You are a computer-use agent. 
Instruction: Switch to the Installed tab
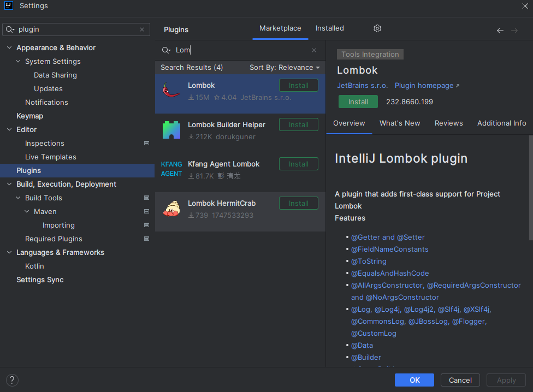(x=329, y=28)
